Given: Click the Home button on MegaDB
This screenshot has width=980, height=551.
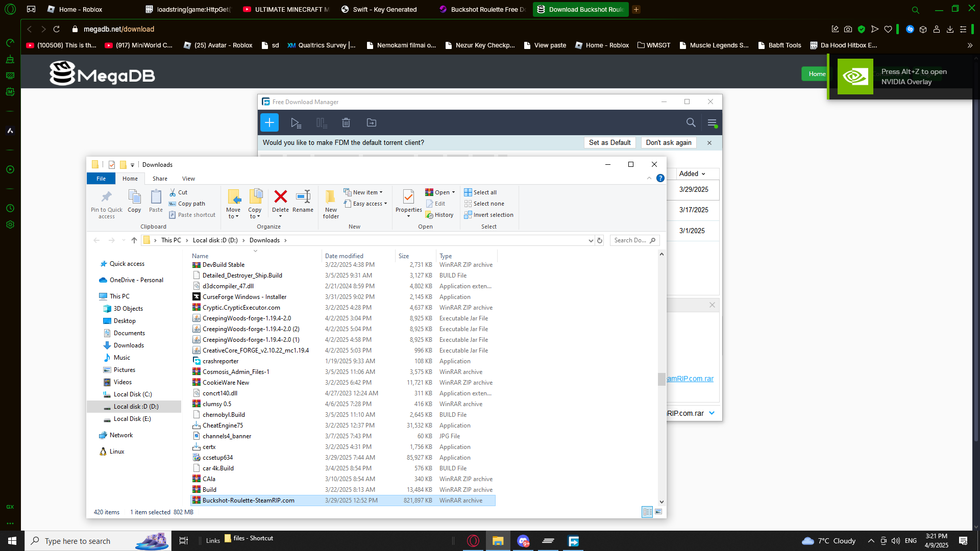Looking at the screenshot, I should [816, 74].
